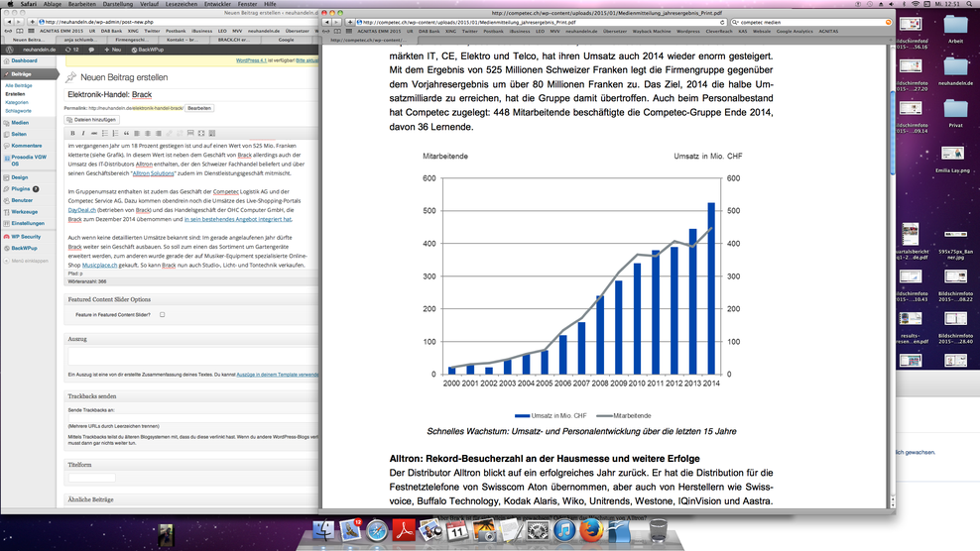This screenshot has height=551, width=980.
Task: Open updates counter showing 12 in admin bar
Action: pos(71,50)
